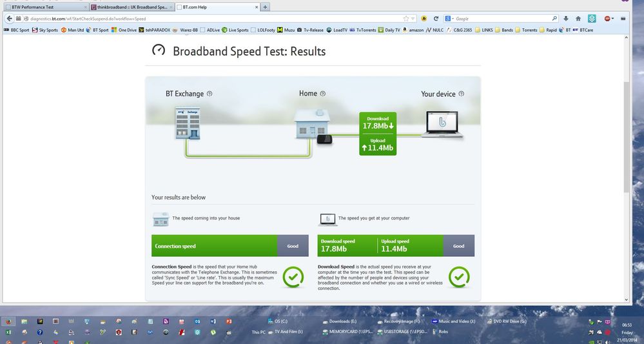Close the BT.com Help tab

257,7
